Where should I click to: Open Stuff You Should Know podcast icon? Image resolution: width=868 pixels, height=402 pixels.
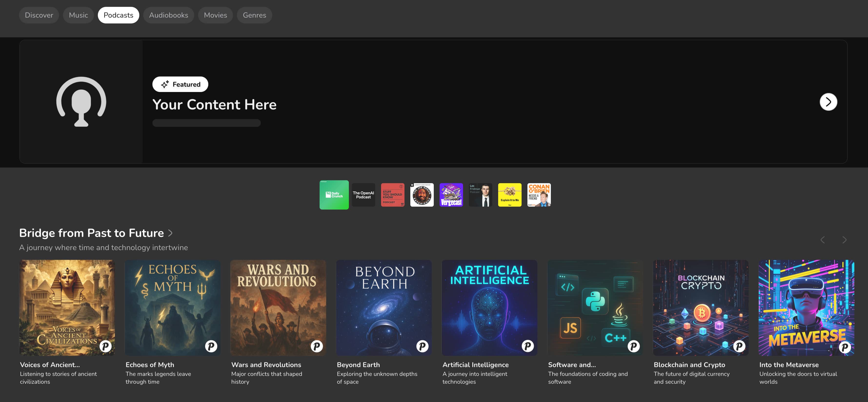click(x=393, y=195)
